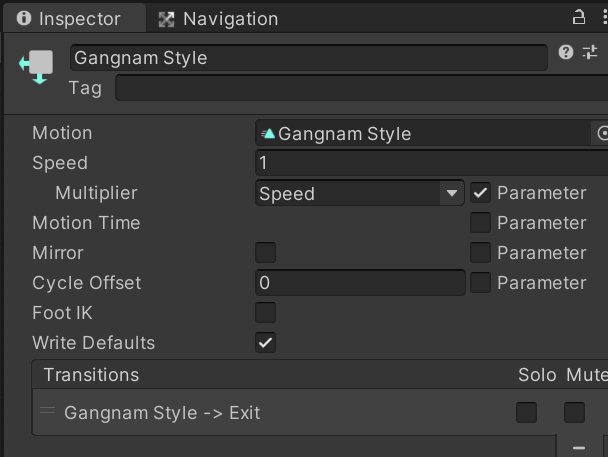The width and height of the screenshot is (608, 457).
Task: Grab the transition reorder handle
Action: point(48,410)
